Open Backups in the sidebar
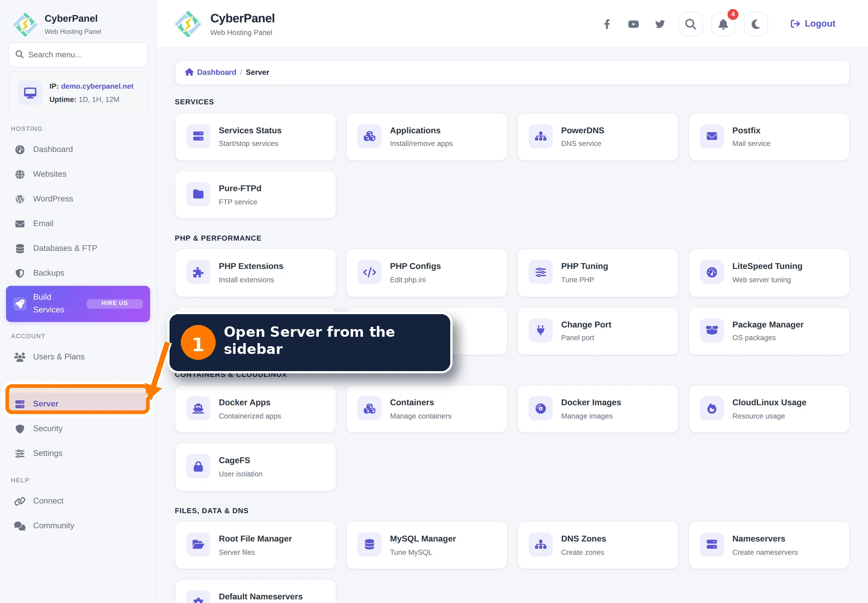The image size is (868, 603). click(x=78, y=273)
